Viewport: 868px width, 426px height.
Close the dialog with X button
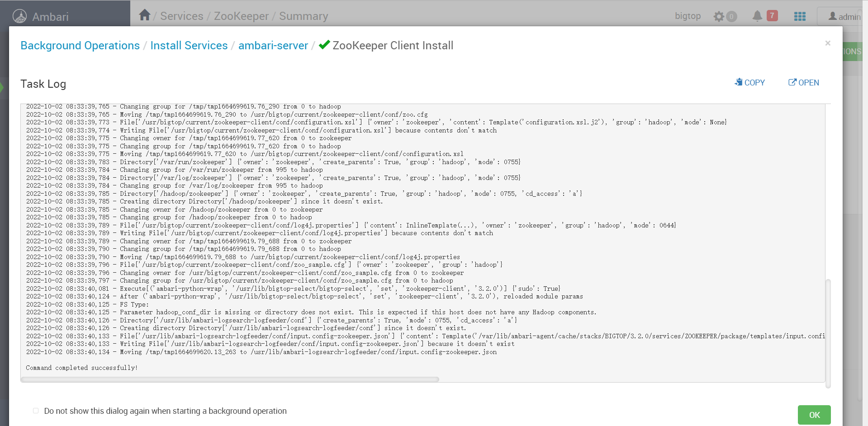(x=828, y=43)
